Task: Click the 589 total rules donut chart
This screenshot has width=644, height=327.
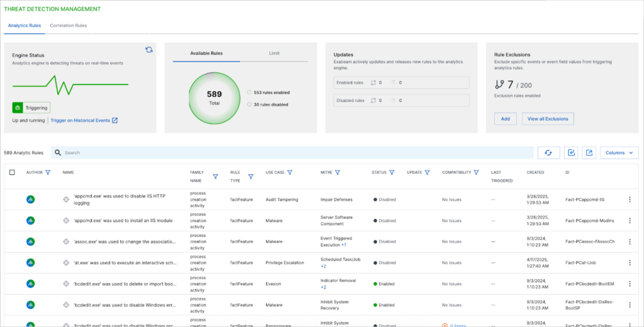Action: coord(214,97)
